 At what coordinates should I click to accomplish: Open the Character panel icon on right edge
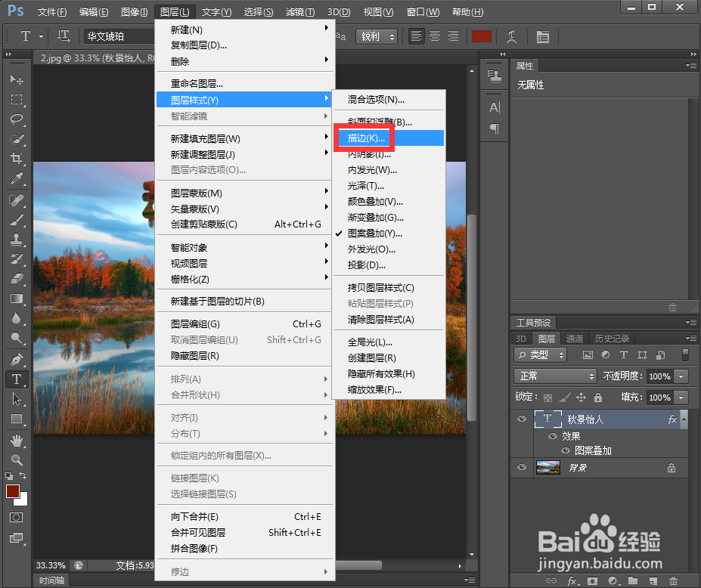[x=495, y=108]
